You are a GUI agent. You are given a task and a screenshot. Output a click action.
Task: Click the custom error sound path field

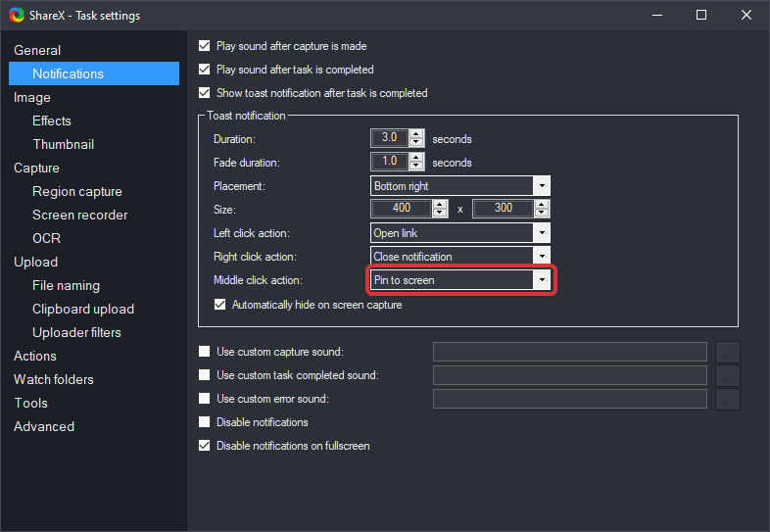(x=570, y=399)
